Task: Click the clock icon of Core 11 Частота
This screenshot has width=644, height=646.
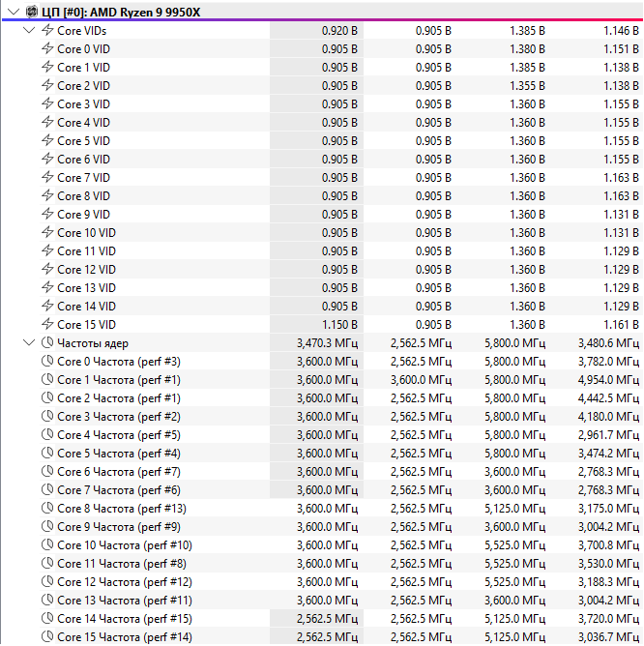Action: (47, 563)
